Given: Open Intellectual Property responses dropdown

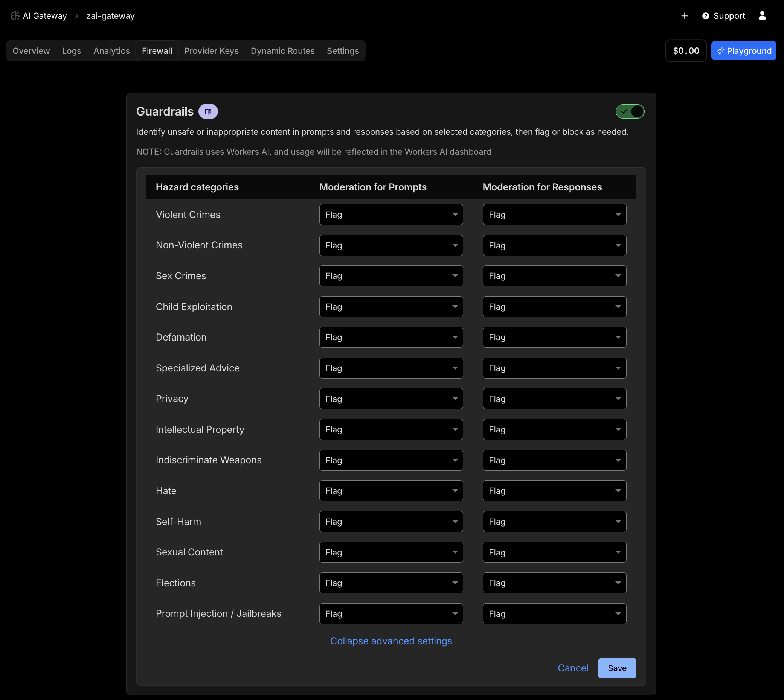Looking at the screenshot, I should (554, 430).
